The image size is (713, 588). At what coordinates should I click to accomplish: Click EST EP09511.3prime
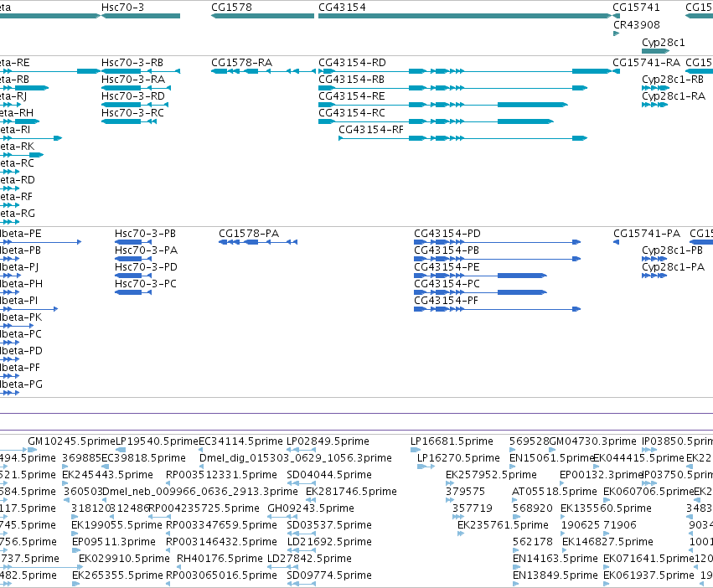tap(76, 550)
